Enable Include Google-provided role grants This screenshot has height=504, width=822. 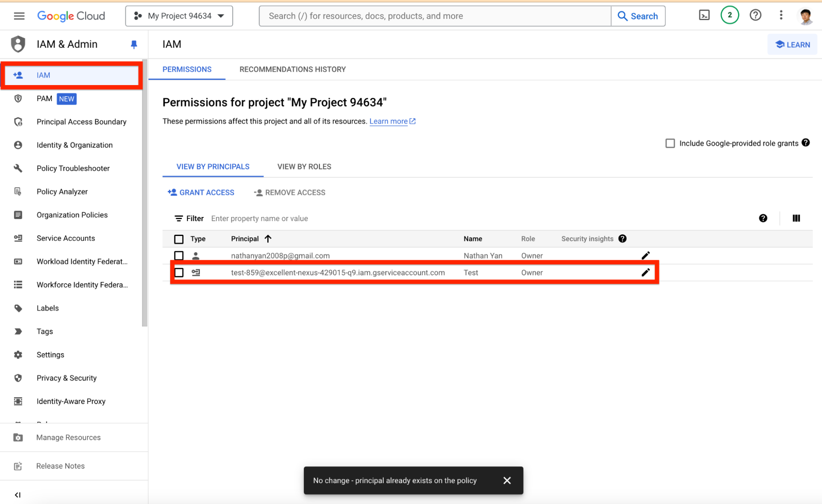coord(670,143)
